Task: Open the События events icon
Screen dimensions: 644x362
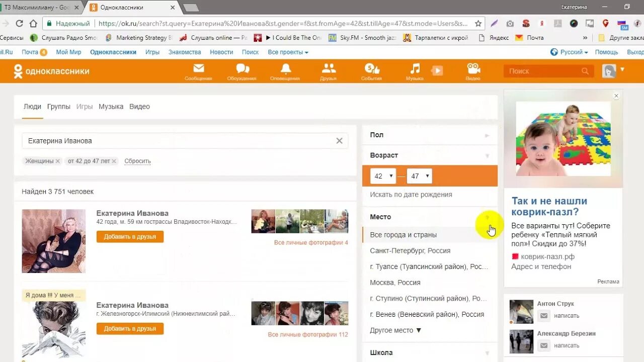Action: (372, 71)
